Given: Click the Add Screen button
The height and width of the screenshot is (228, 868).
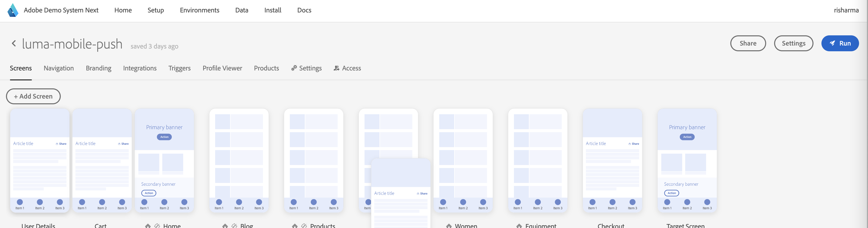Looking at the screenshot, I should (33, 96).
